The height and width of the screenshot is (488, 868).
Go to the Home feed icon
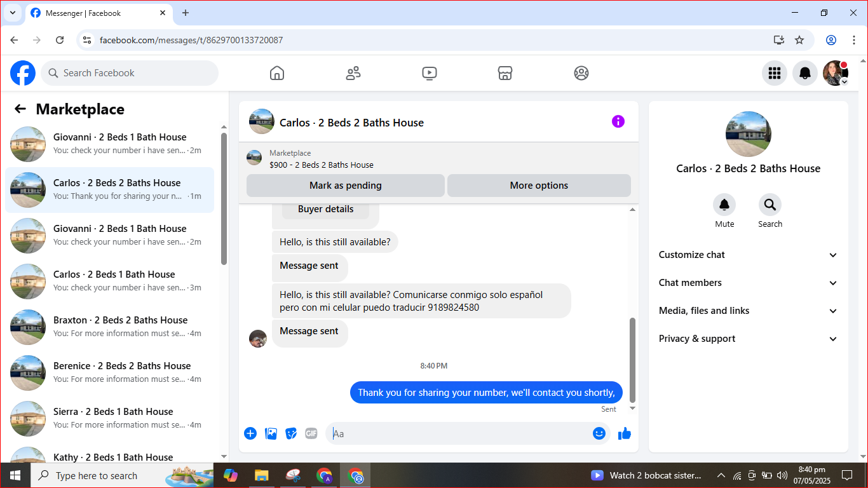[x=277, y=73]
